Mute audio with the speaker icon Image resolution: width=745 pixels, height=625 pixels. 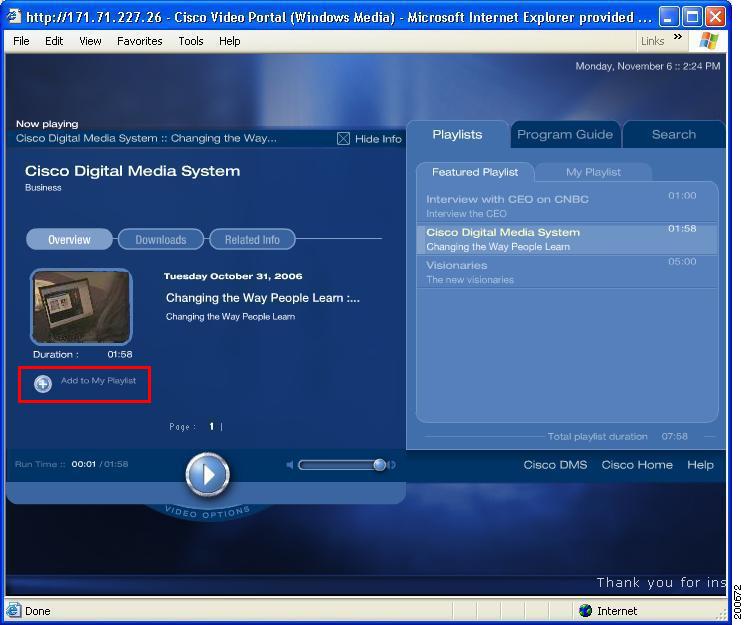(x=290, y=465)
